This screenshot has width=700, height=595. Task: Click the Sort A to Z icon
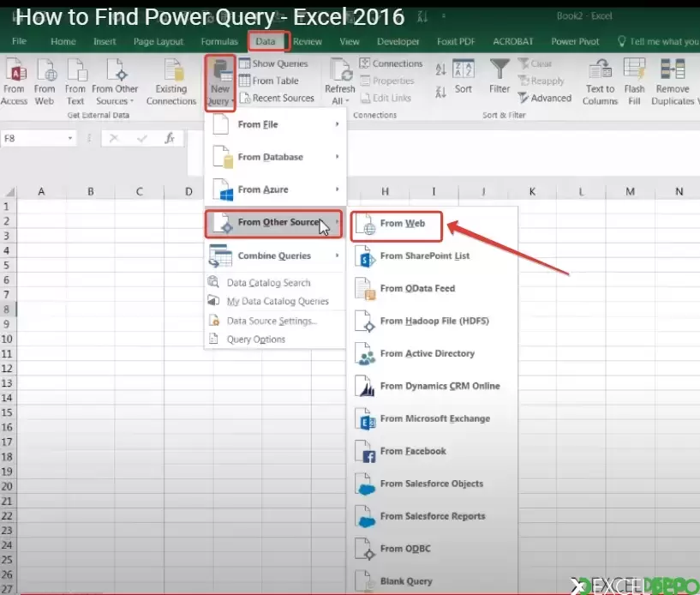click(x=440, y=69)
